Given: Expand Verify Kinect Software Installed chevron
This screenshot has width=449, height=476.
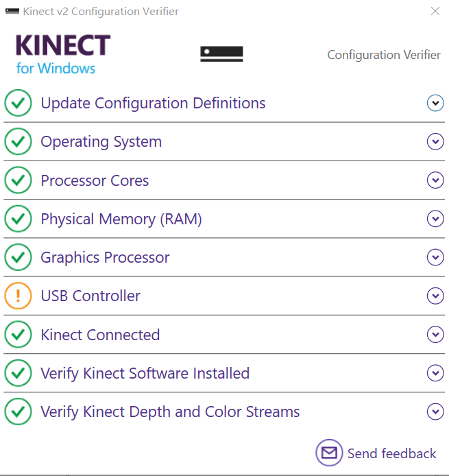Looking at the screenshot, I should [435, 373].
